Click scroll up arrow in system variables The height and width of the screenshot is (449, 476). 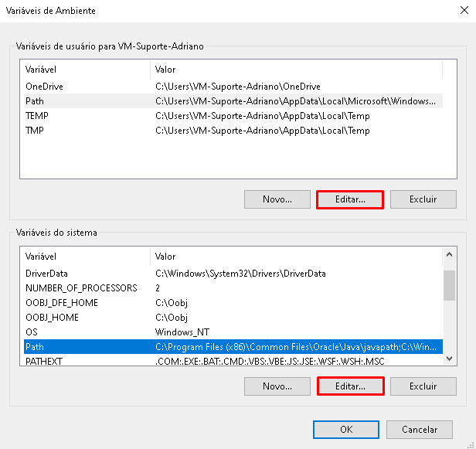[x=449, y=255]
